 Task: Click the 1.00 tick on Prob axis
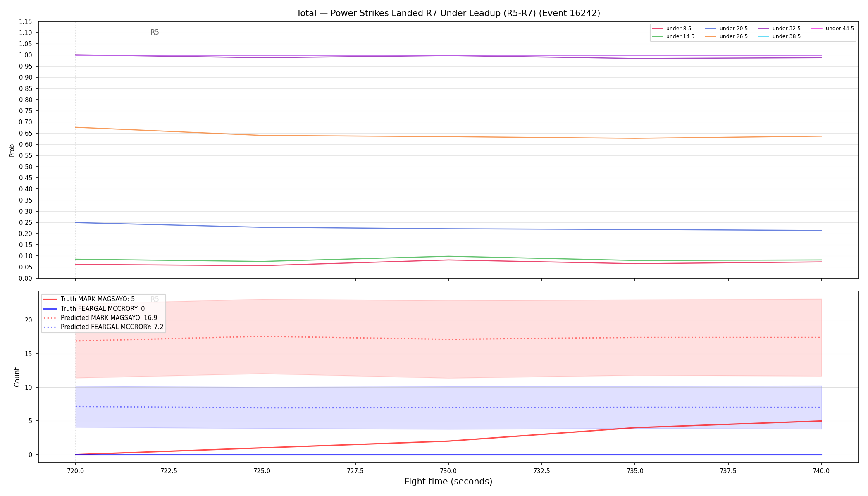(26, 55)
